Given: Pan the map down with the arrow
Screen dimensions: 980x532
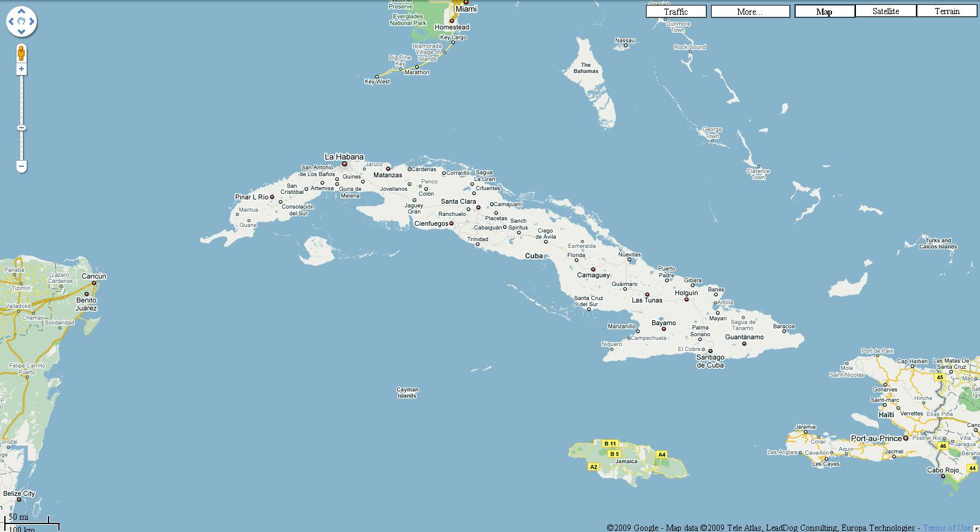Looking at the screenshot, I should point(21,32).
